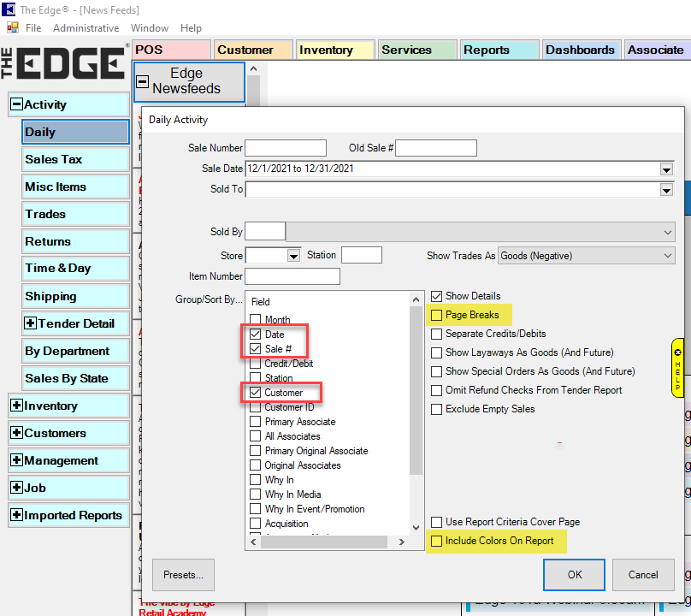The width and height of the screenshot is (691, 616).
Task: Uncheck the Customer group field
Action: click(x=256, y=393)
